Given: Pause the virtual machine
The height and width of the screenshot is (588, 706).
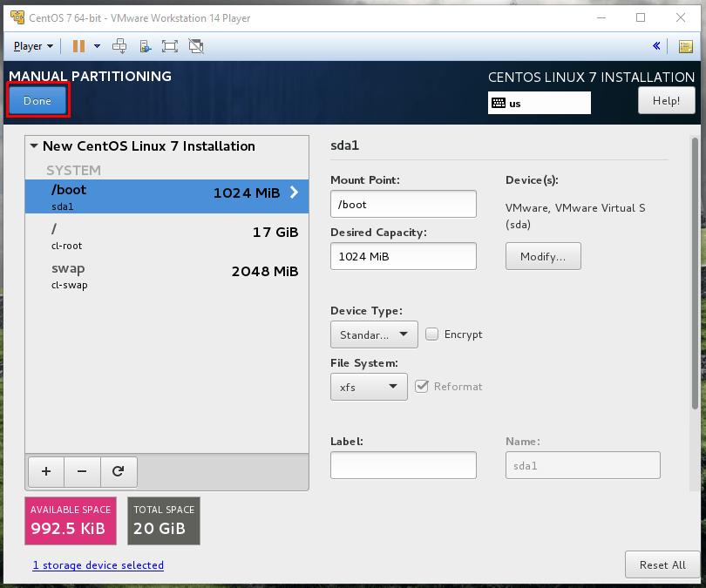Looking at the screenshot, I should coord(78,46).
